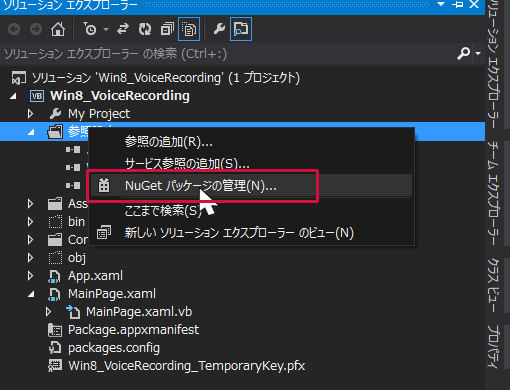Select Package.appxmanifest file
Image resolution: width=510 pixels, height=390 pixels.
(133, 330)
